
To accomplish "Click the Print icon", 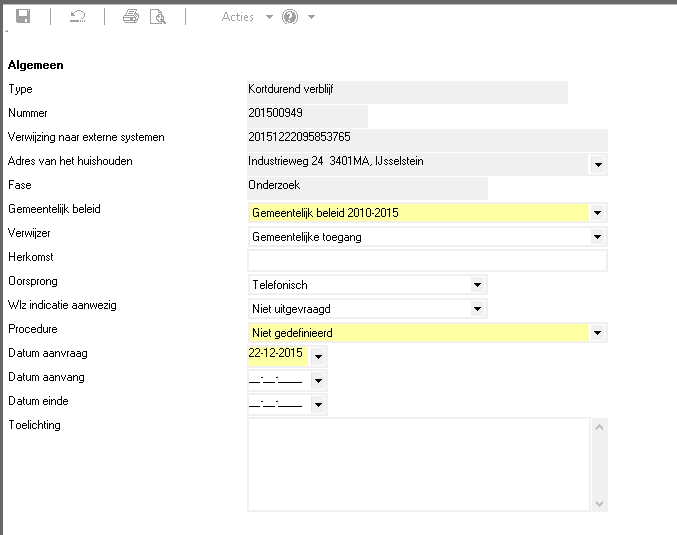I will click(130, 17).
